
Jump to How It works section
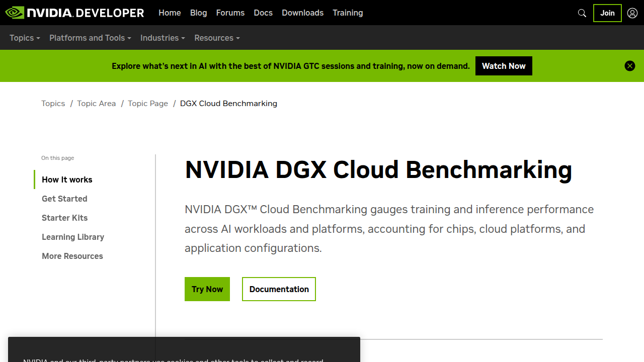(x=67, y=179)
